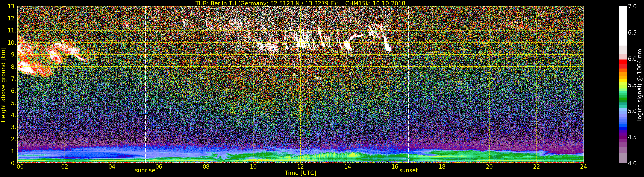Select the 'CHM15k: 10-10-2018' text in the title

(375, 3)
